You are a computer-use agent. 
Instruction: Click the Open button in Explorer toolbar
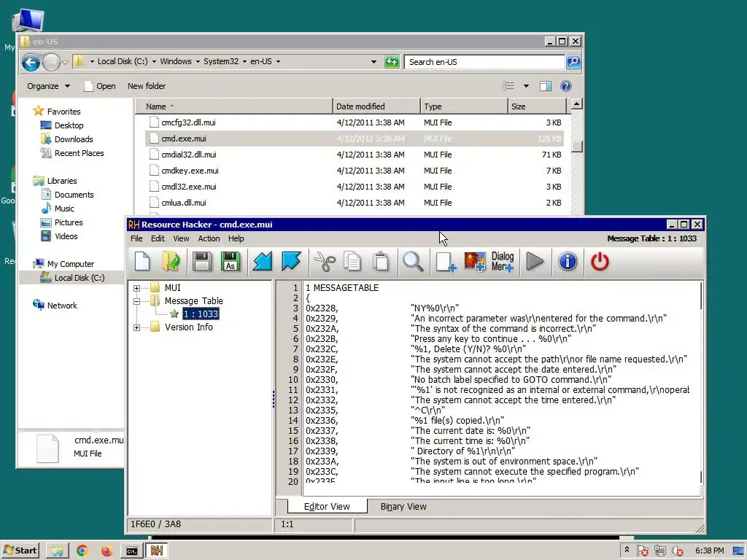(100, 86)
